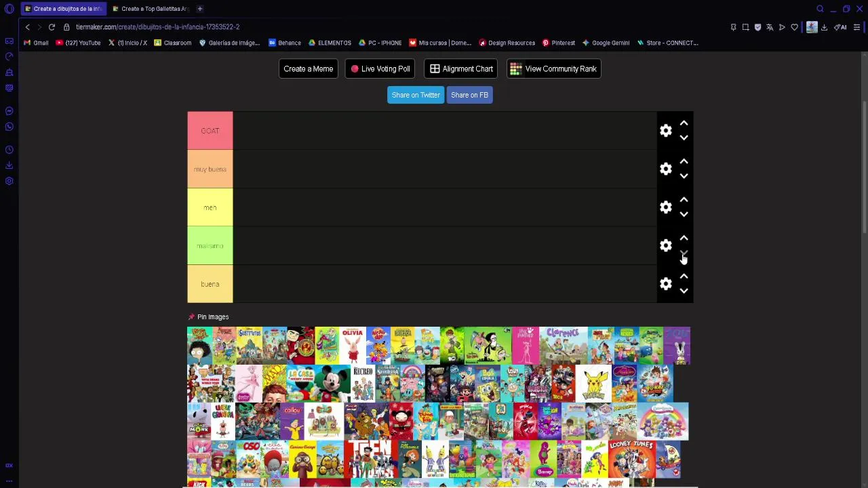868x488 pixels.
Task: Click the snapshot capture icon
Action: pyautogui.click(x=745, y=27)
